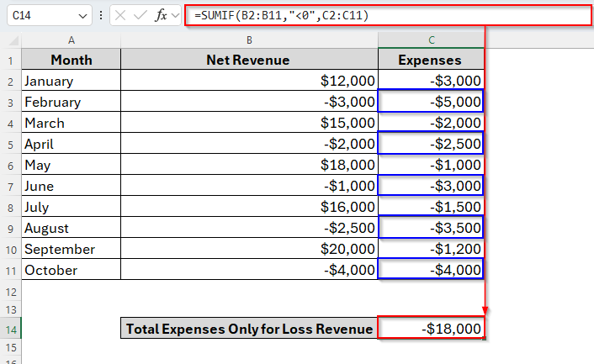Expand the chevron next to fx

coord(176,15)
